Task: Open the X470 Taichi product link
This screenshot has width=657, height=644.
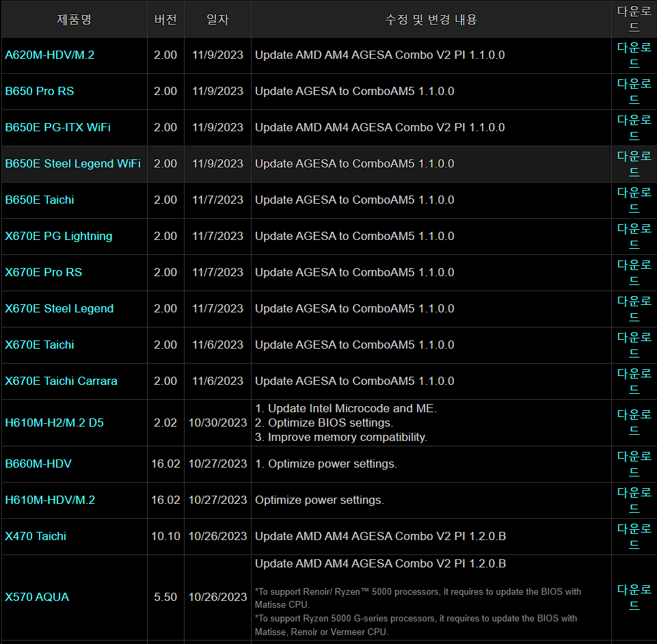Action: click(x=36, y=536)
